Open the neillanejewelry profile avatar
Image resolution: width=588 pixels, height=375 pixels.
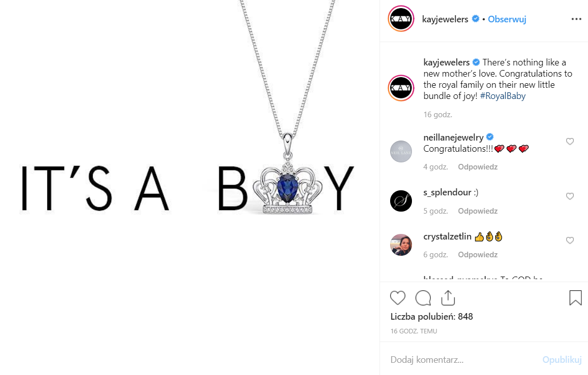tap(401, 152)
